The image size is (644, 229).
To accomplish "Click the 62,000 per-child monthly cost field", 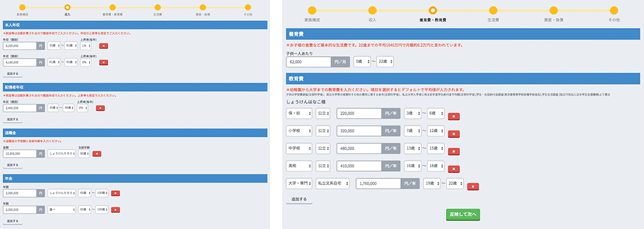I will pos(308,62).
